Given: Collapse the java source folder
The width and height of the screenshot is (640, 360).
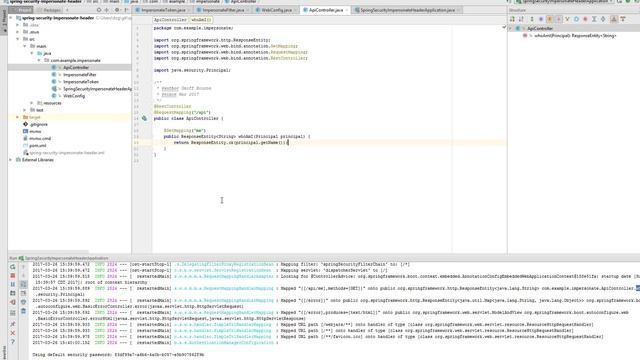Looking at the screenshot, I should [32, 53].
